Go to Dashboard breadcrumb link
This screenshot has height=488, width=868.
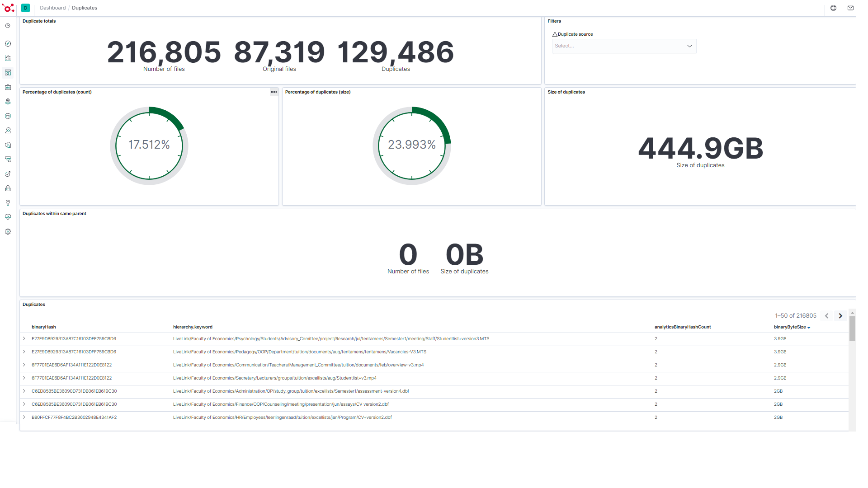[52, 8]
